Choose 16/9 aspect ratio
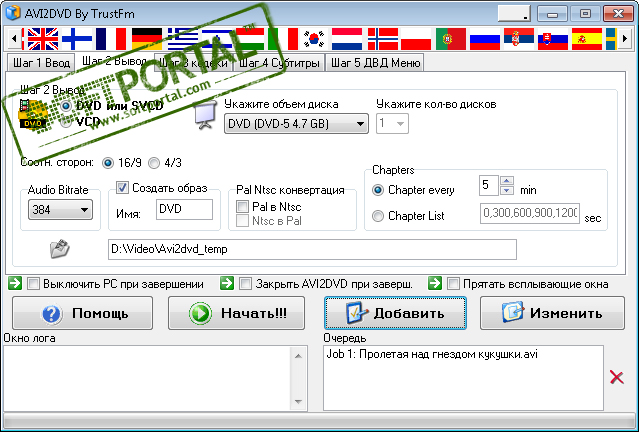The height and width of the screenshot is (432, 639). tap(108, 163)
